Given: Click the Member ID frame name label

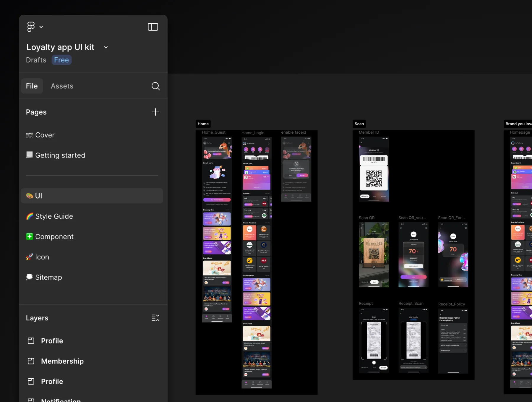Looking at the screenshot, I should click(x=369, y=132).
